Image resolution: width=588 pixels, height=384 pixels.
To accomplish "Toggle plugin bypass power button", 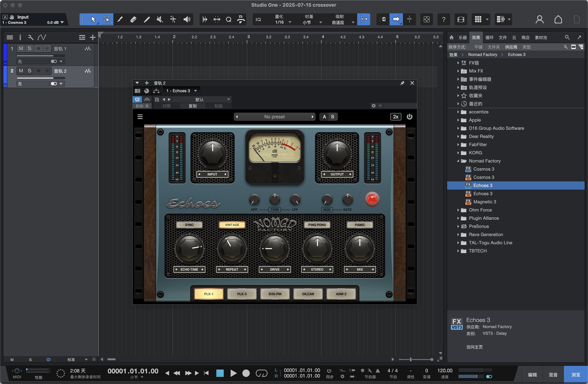I will coord(137,99).
